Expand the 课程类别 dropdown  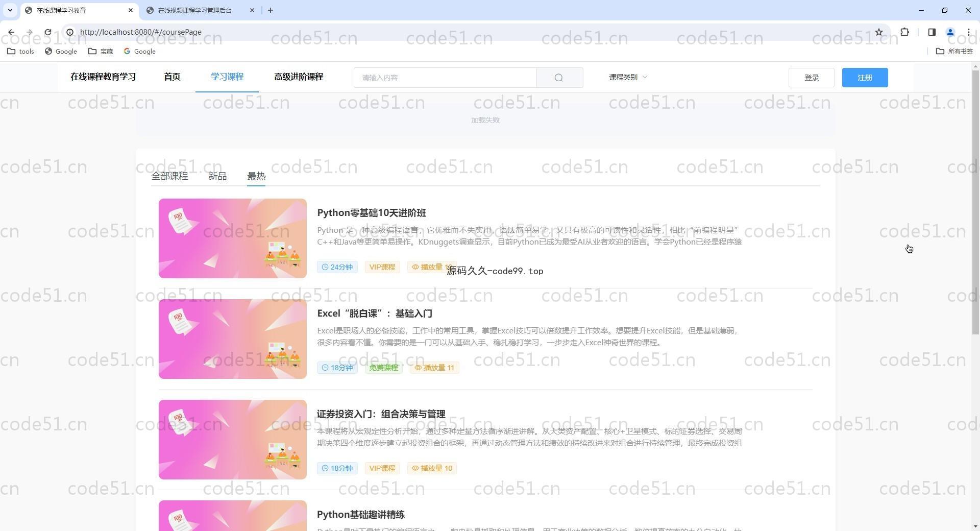628,77
